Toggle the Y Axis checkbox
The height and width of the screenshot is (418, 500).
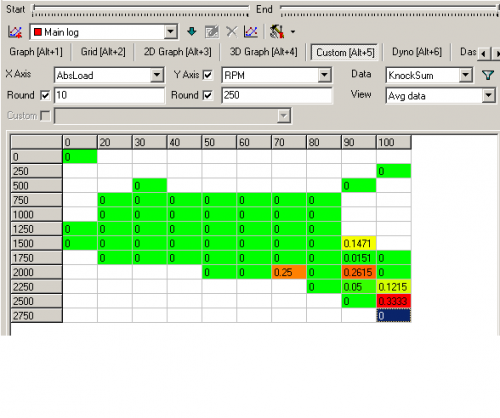click(x=207, y=75)
